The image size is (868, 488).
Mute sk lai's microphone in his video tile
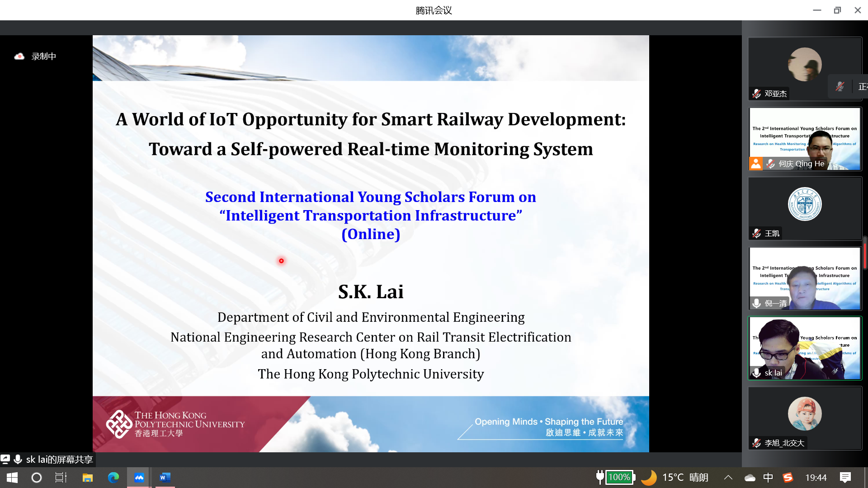point(756,373)
